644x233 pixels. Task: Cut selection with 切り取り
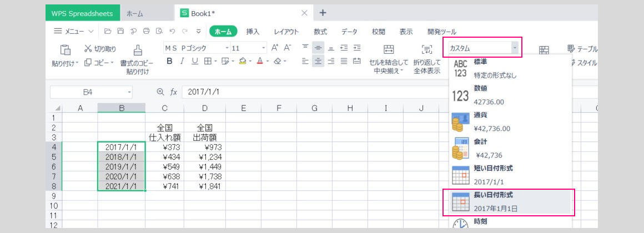(100, 49)
